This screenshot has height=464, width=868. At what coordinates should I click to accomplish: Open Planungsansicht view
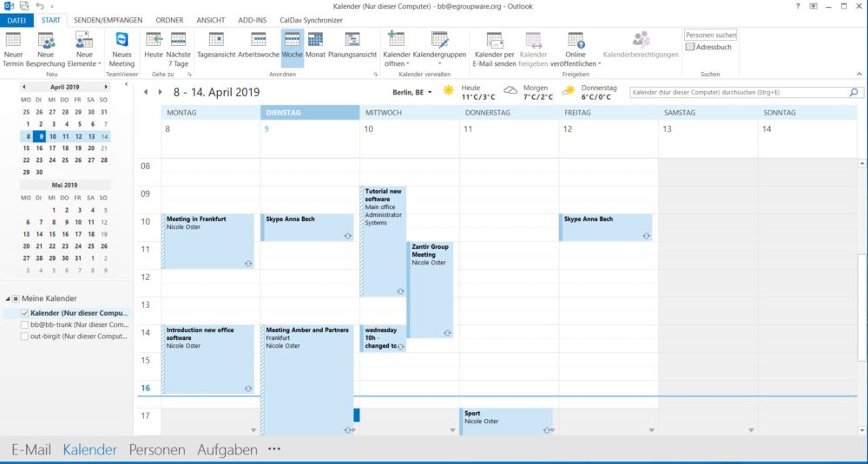[x=352, y=41]
